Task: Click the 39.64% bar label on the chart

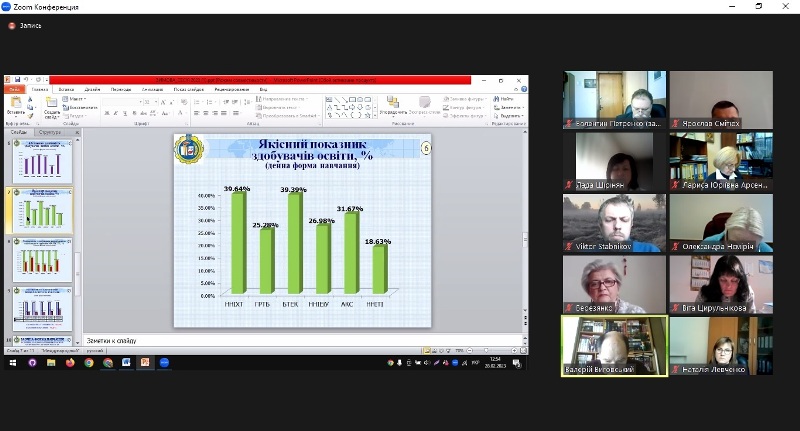Action: pyautogui.click(x=237, y=189)
